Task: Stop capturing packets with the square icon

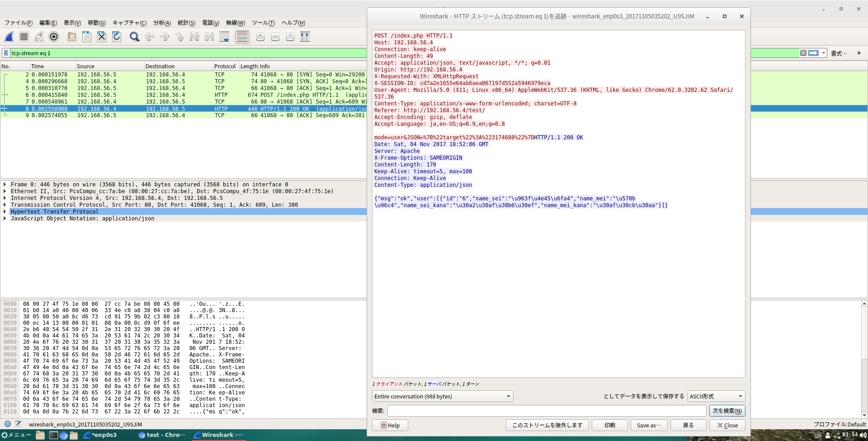Action: (24, 37)
